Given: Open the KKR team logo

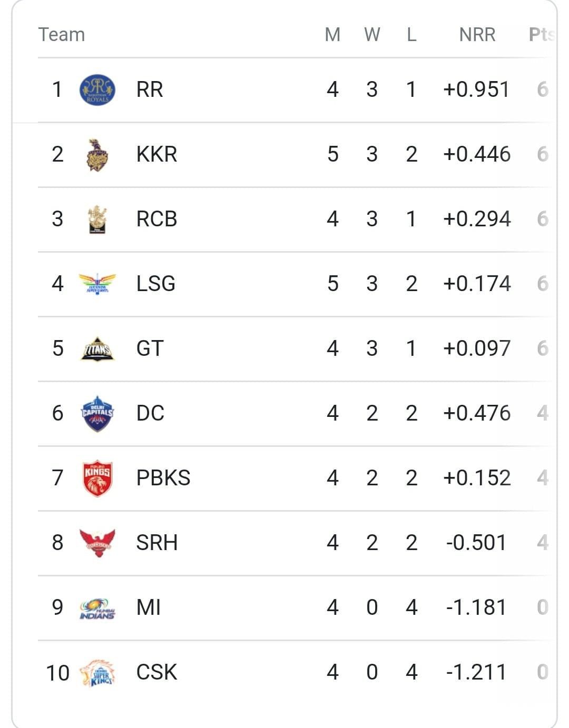Looking at the screenshot, I should click(x=97, y=155).
